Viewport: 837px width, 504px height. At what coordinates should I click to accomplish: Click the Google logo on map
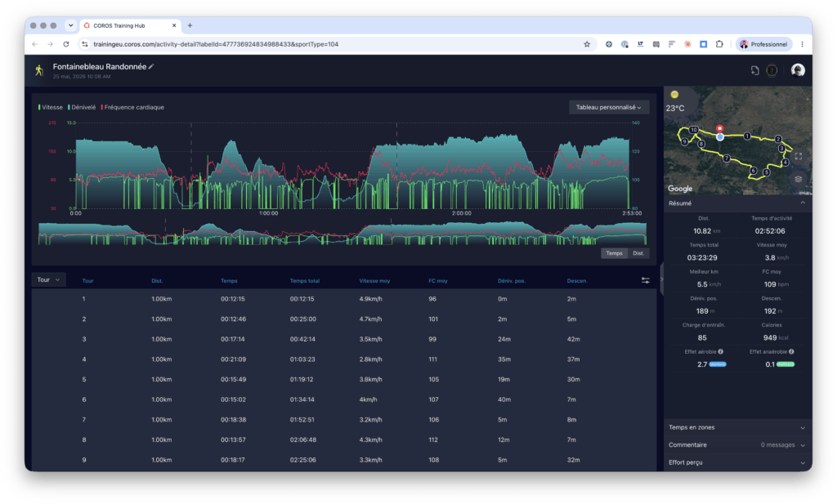pyautogui.click(x=680, y=189)
